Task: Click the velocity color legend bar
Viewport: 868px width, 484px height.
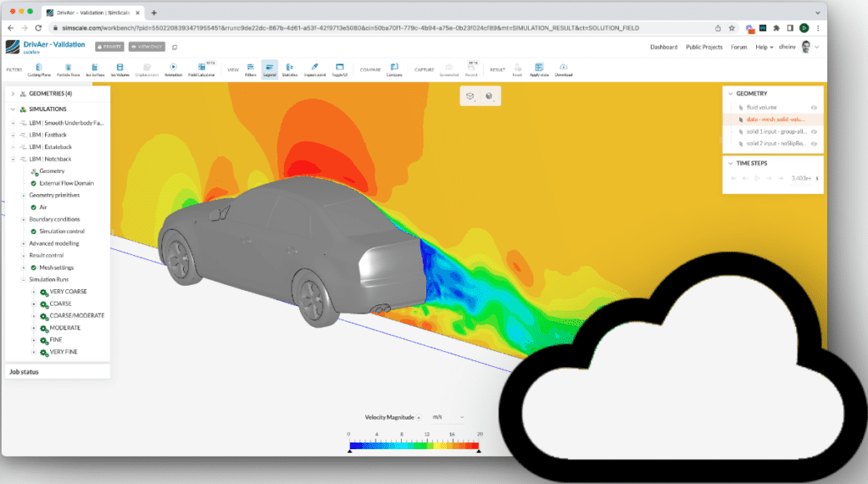Action: (414, 445)
